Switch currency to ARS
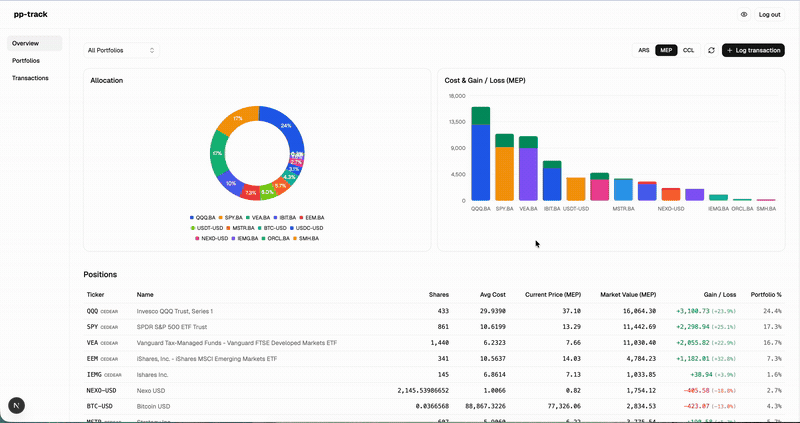The image size is (800, 423). pos(644,51)
